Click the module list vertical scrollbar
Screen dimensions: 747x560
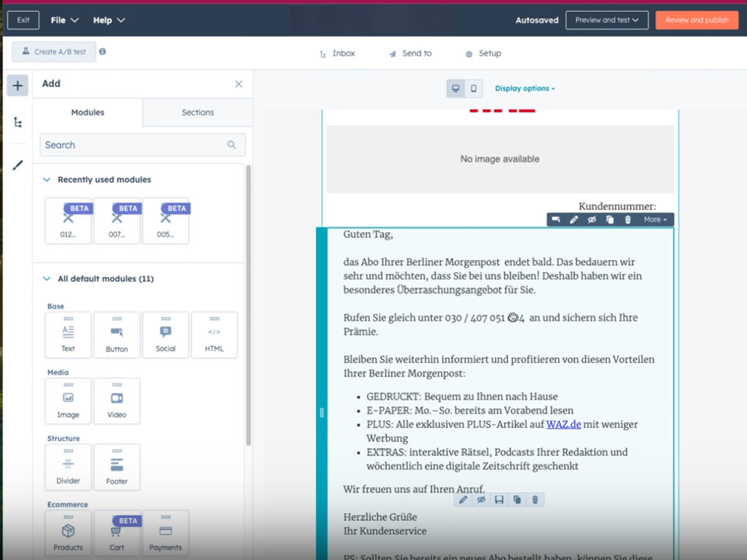(249, 305)
